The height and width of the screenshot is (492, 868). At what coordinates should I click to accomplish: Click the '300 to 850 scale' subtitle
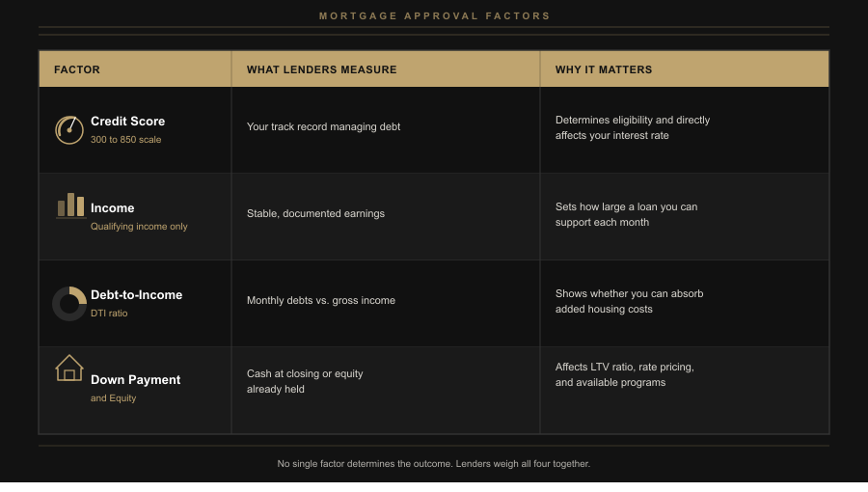[x=125, y=140]
